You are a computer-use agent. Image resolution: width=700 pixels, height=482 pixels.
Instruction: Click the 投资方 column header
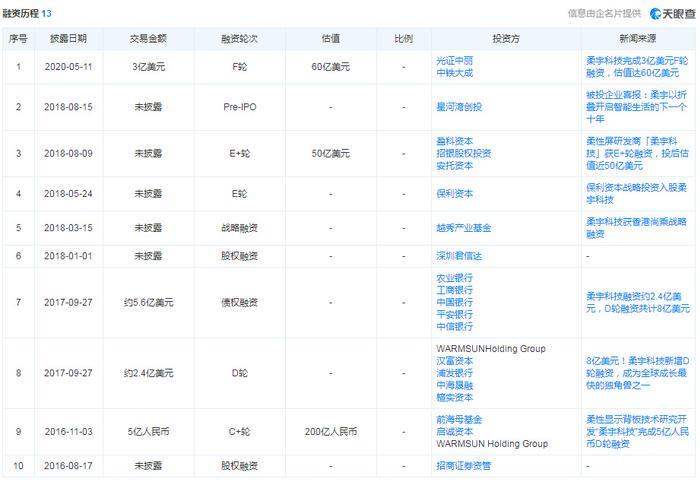(x=506, y=39)
